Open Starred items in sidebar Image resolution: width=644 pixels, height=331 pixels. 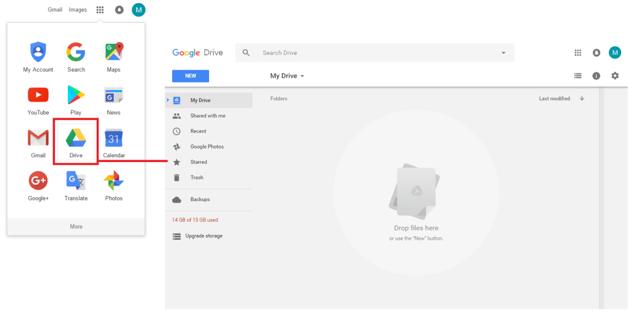click(x=209, y=162)
